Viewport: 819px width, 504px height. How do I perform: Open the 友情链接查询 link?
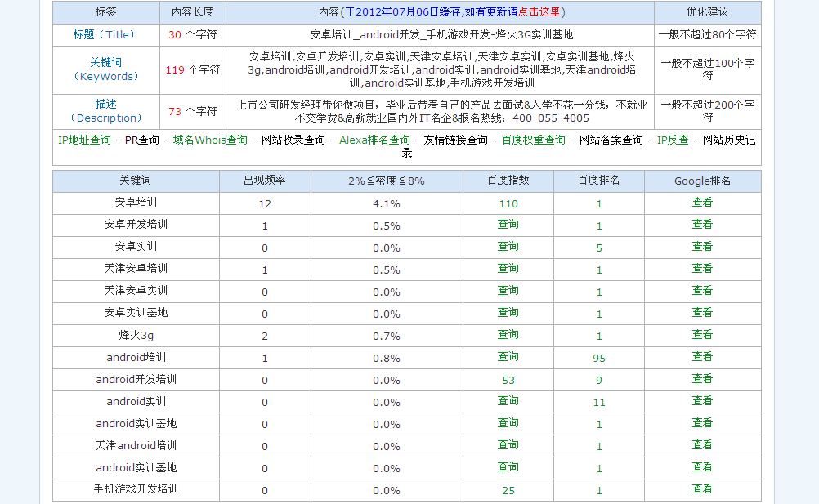[x=456, y=140]
